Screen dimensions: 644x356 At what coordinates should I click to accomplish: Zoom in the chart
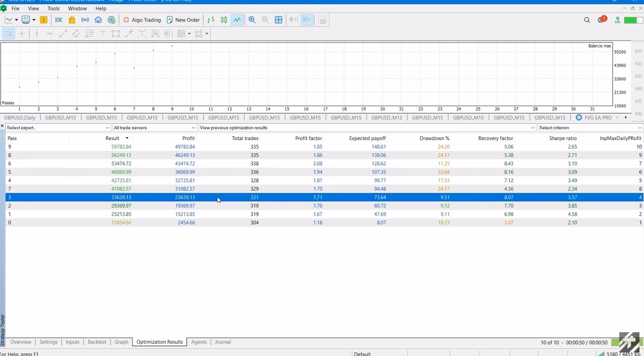[252, 20]
